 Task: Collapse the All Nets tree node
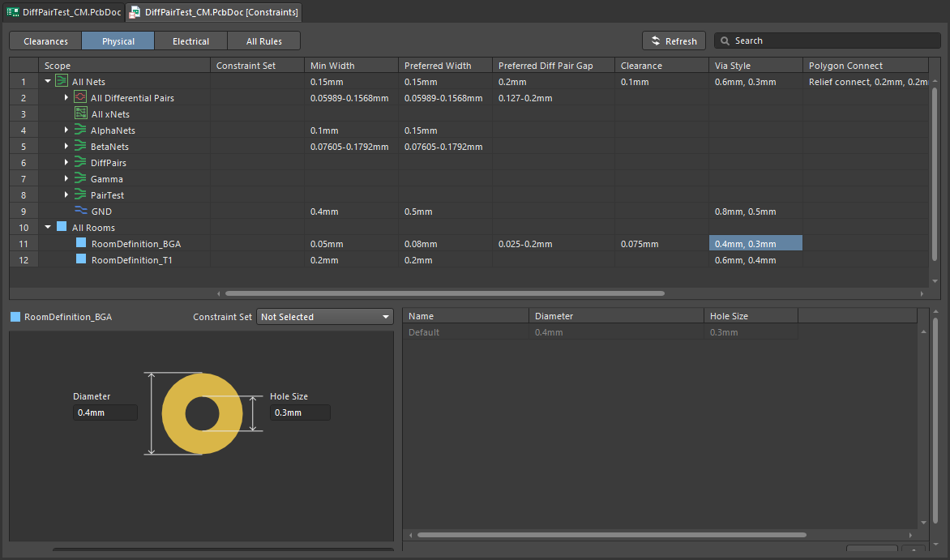click(x=48, y=81)
